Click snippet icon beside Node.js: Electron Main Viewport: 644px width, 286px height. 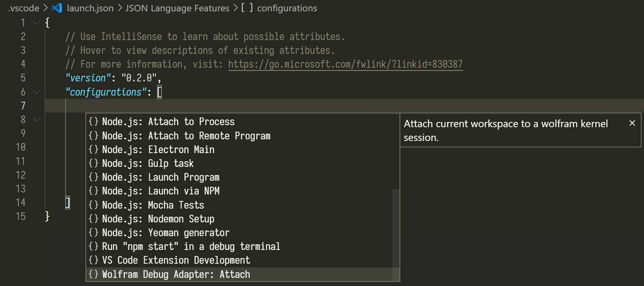click(94, 149)
